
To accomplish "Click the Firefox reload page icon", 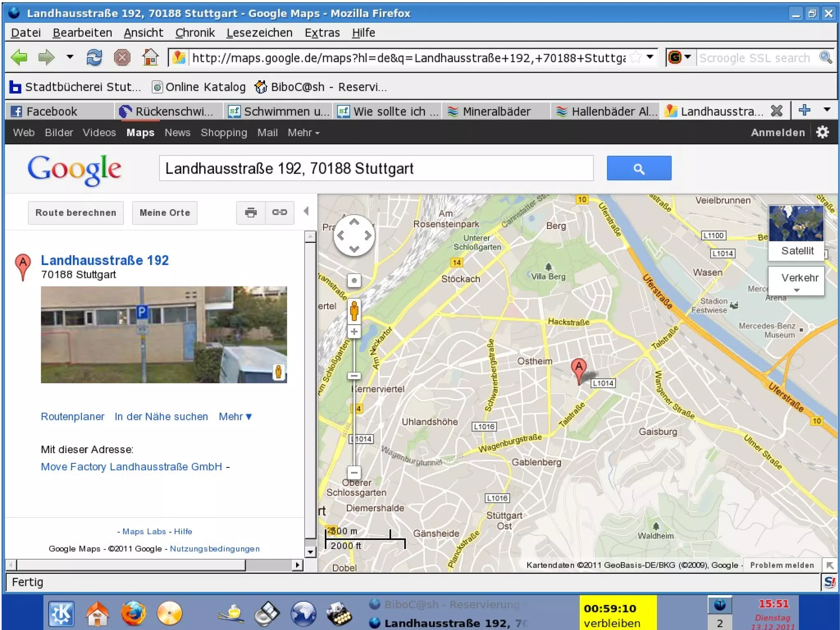I will click(94, 57).
